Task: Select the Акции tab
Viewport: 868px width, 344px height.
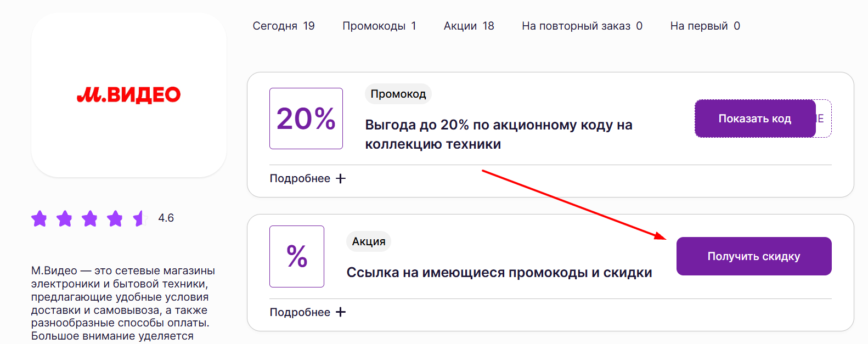Action: coord(469,26)
